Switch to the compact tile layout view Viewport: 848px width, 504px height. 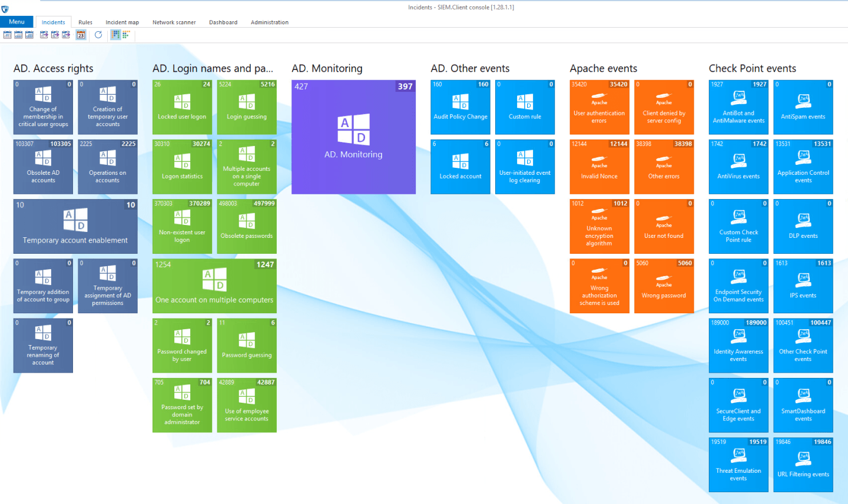click(x=126, y=35)
